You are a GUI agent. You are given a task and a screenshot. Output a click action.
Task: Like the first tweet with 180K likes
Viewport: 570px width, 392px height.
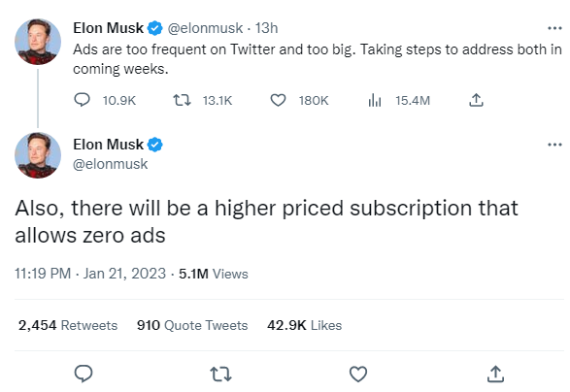click(x=278, y=100)
